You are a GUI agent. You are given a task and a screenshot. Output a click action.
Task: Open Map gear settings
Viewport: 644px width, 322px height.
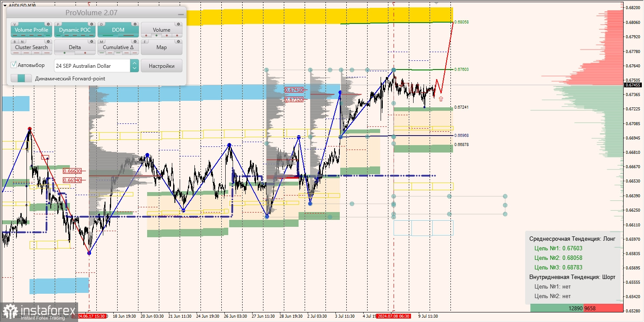(178, 41)
